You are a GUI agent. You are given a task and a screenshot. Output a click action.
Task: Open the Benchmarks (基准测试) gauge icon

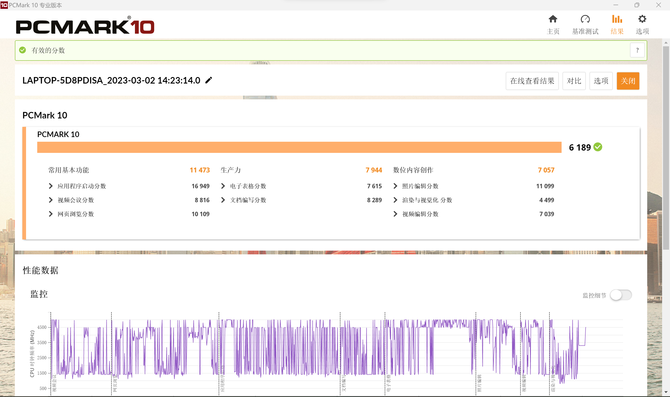[x=585, y=19]
